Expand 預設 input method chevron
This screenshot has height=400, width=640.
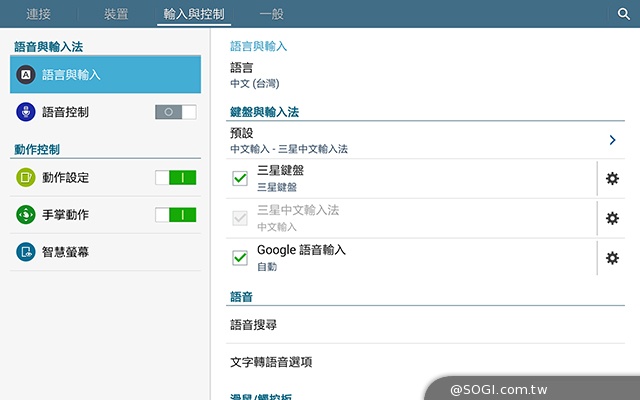pos(612,140)
